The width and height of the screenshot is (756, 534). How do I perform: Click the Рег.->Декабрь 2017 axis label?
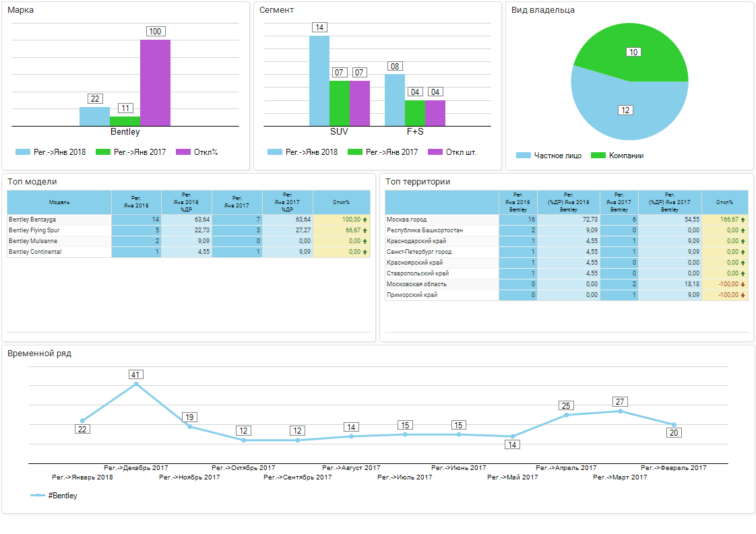pyautogui.click(x=136, y=467)
